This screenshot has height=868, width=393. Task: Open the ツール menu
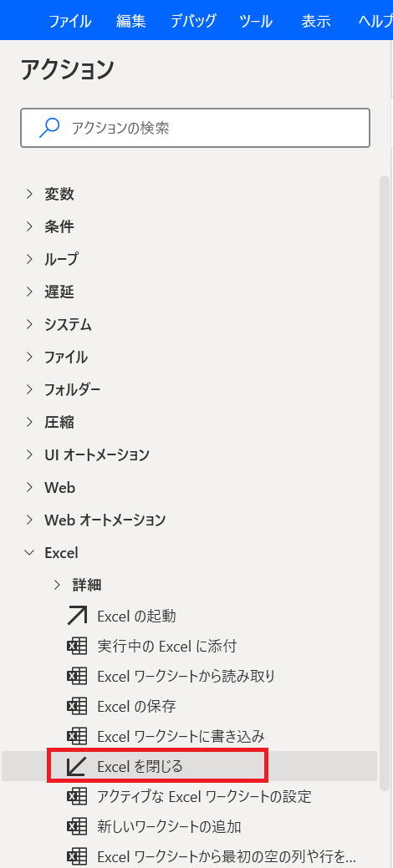pos(256,22)
